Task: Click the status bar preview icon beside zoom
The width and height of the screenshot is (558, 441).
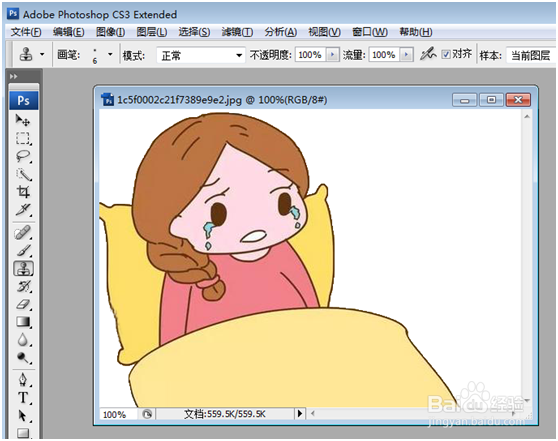Action: 147,414
